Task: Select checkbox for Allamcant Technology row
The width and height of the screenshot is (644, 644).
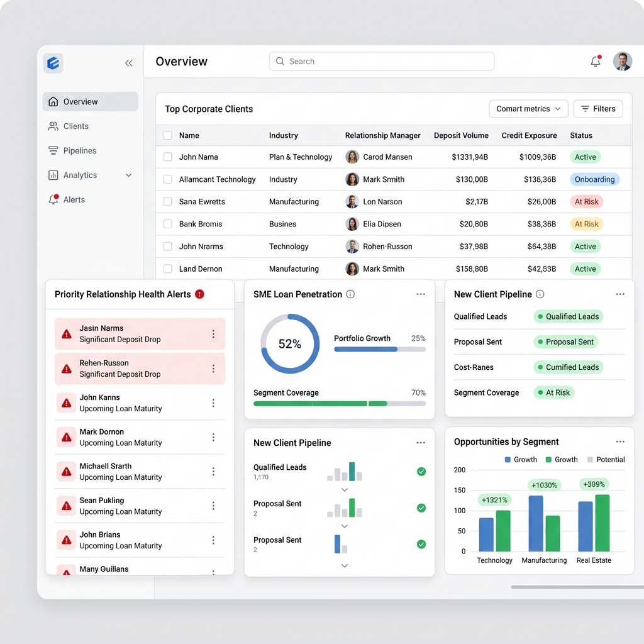Action: (x=167, y=179)
